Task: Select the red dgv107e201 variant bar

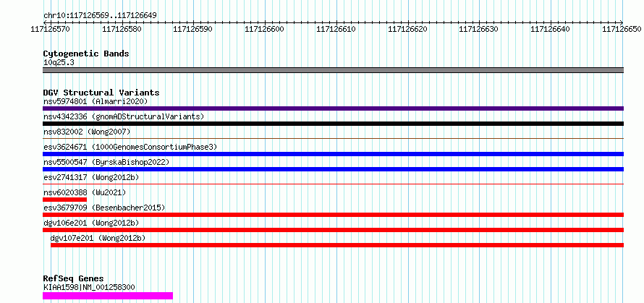Action: click(337, 245)
